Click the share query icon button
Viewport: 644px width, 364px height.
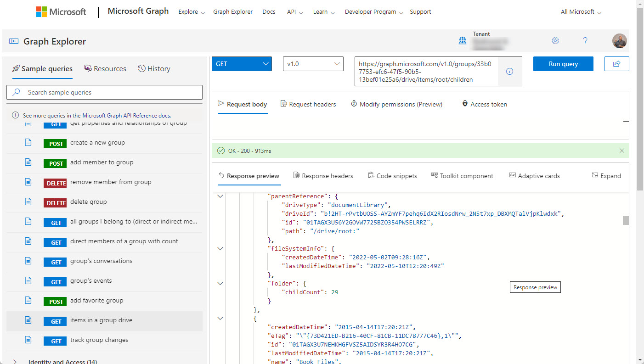tap(617, 64)
